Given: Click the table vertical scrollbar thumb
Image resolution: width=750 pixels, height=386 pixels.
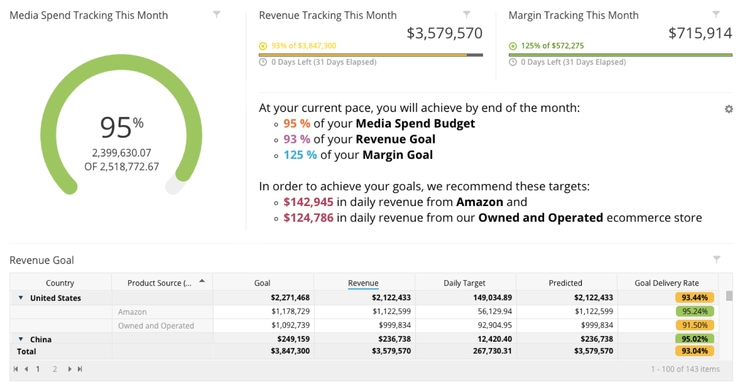Looking at the screenshot, I should (729, 296).
